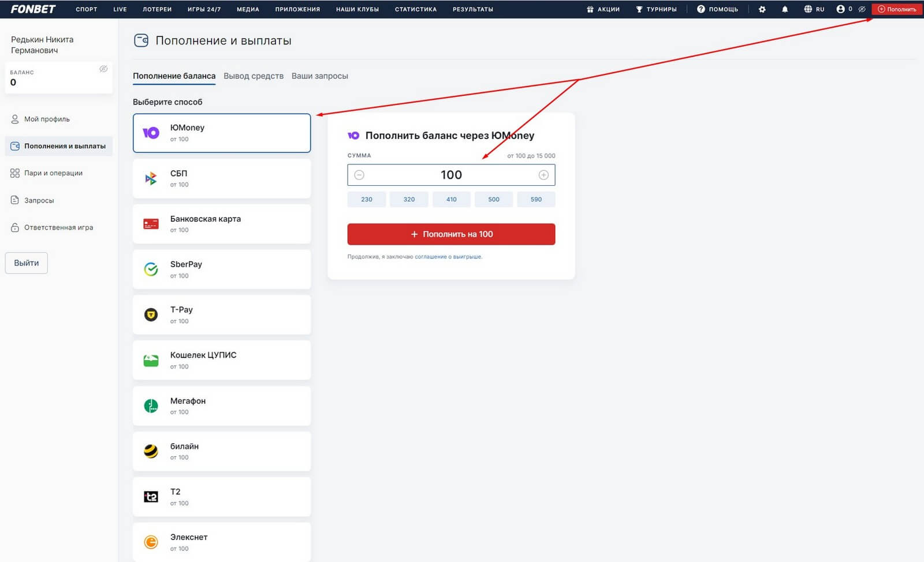Decrease amount with minus button
924x562 pixels.
[359, 175]
